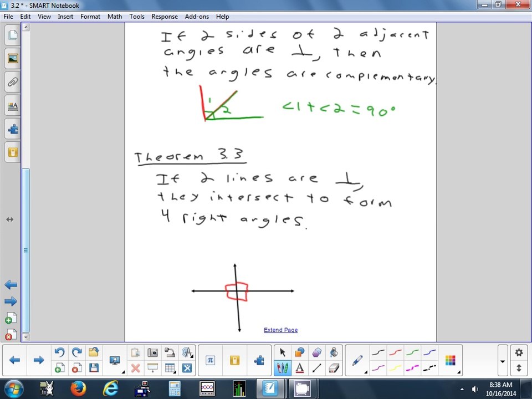Save the notebook file
Viewport: 532px width, 399px height.
point(94,368)
